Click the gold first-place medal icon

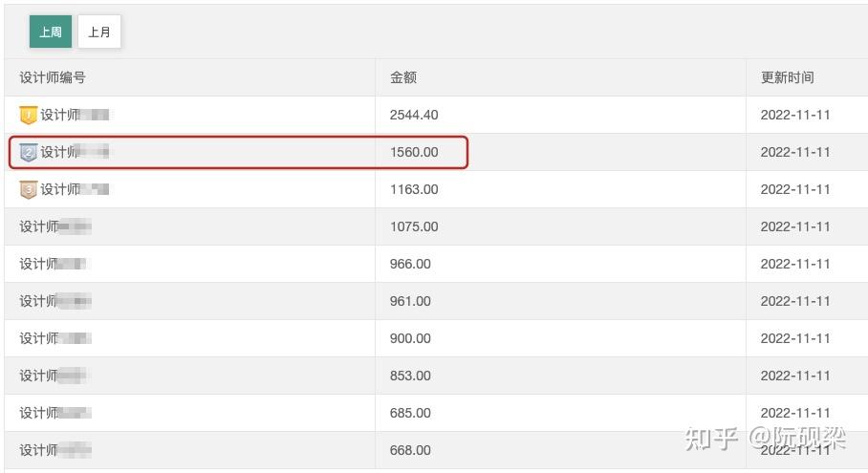(28, 116)
